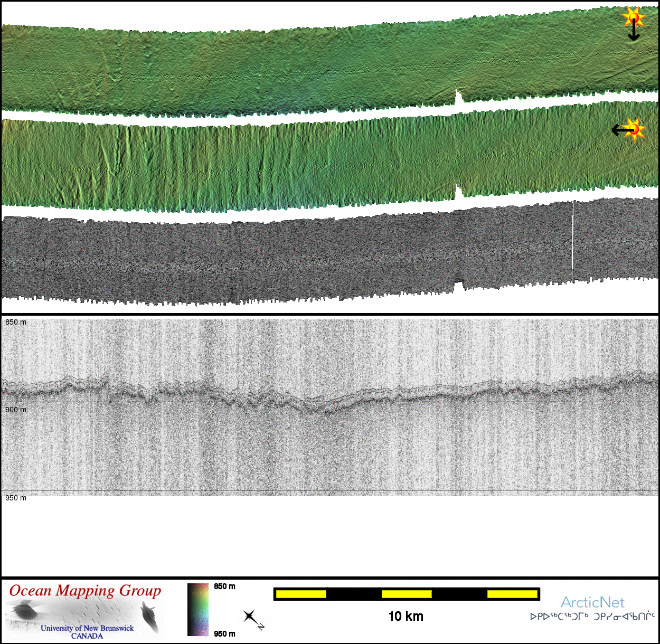
Task: Open the ArcticNet logo
Action: pyautogui.click(x=592, y=602)
